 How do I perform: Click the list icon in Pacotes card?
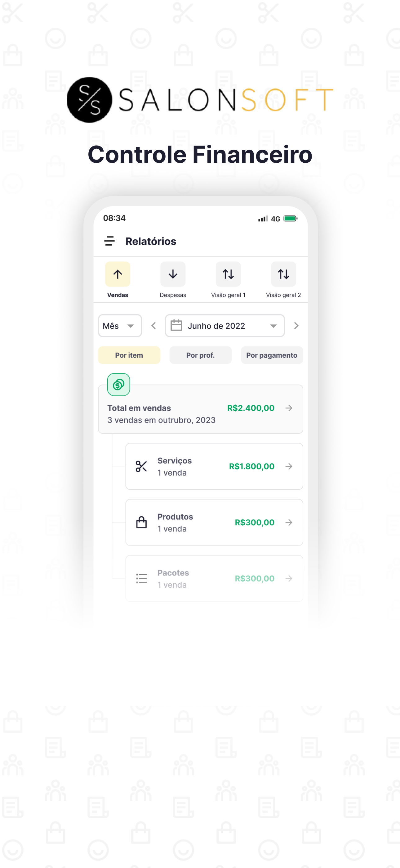[141, 578]
